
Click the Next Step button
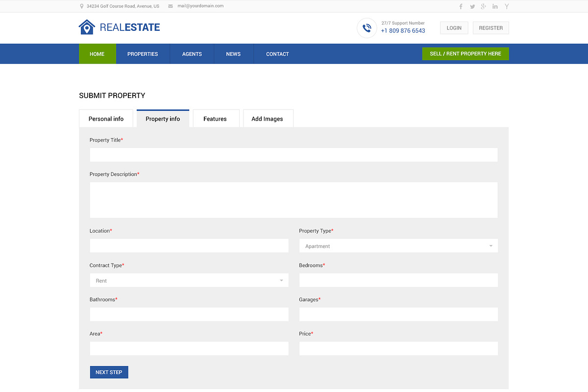click(x=109, y=372)
